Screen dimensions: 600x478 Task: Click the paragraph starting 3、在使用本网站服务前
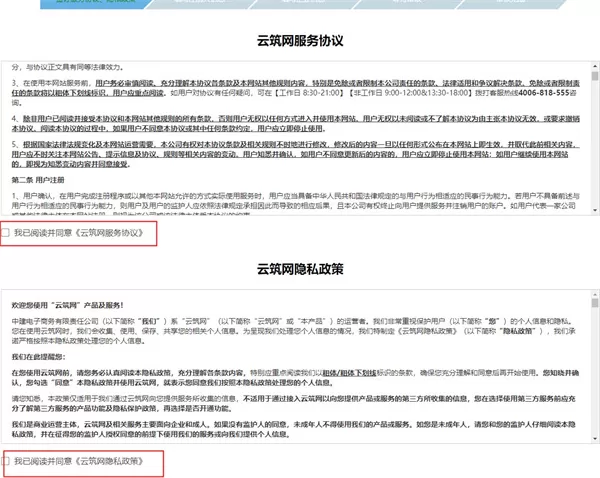tap(295, 93)
